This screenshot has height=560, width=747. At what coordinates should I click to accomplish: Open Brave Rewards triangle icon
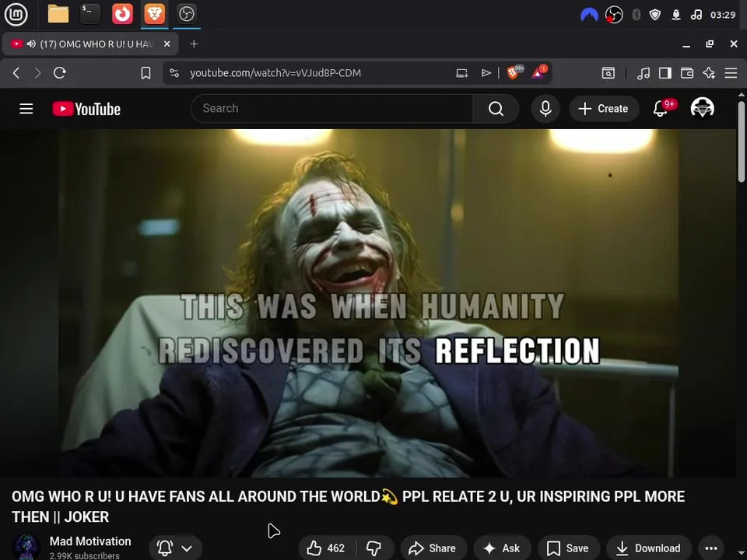(538, 72)
